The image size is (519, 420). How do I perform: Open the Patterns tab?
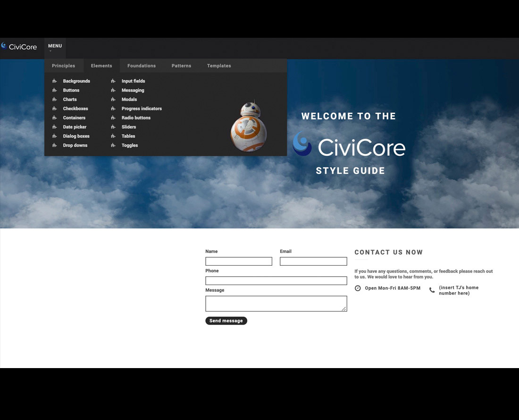pos(181,66)
